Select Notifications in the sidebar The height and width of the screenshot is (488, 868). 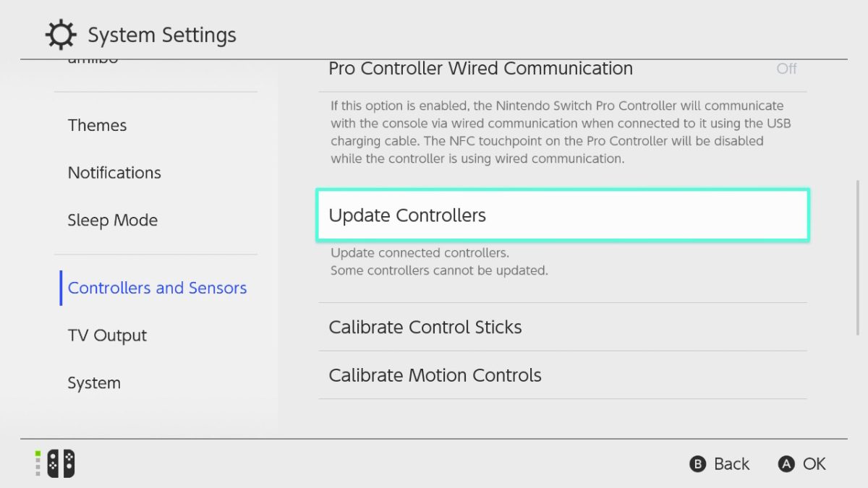click(x=114, y=173)
